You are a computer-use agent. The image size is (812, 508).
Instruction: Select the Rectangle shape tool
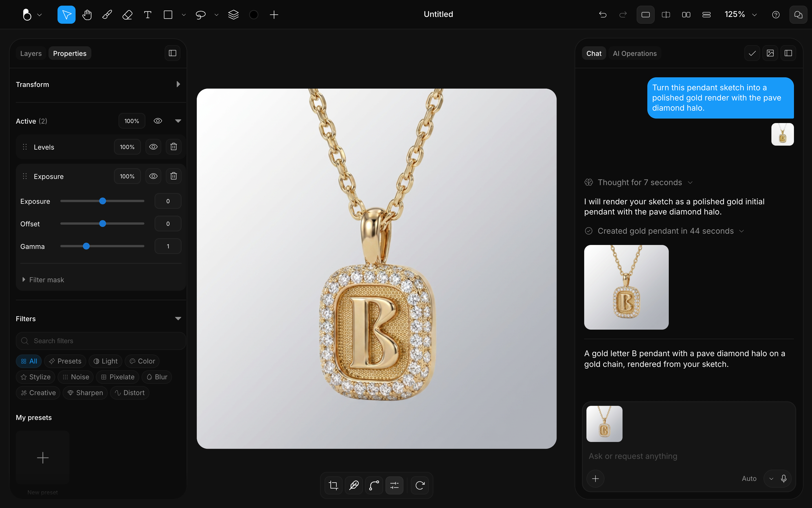pyautogui.click(x=168, y=15)
